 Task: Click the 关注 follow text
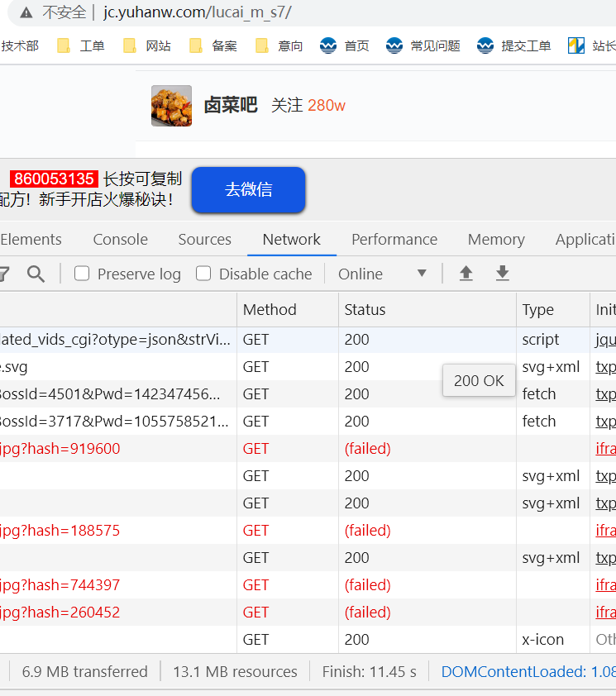point(287,105)
